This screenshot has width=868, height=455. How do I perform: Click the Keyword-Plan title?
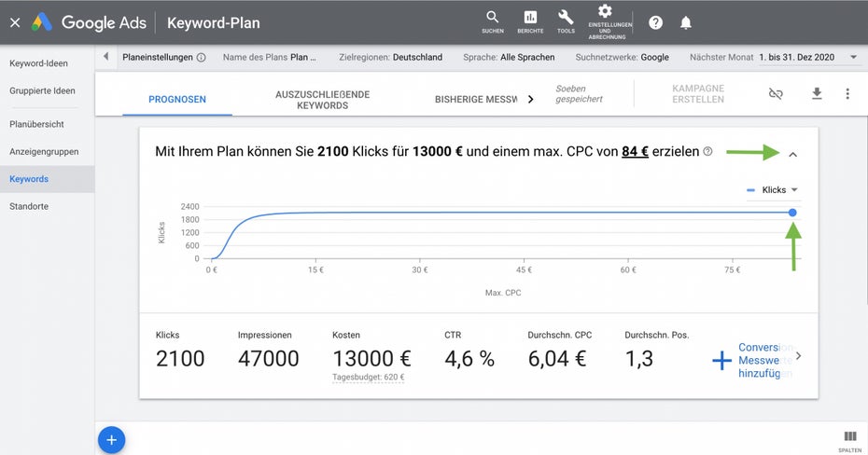[x=213, y=22]
